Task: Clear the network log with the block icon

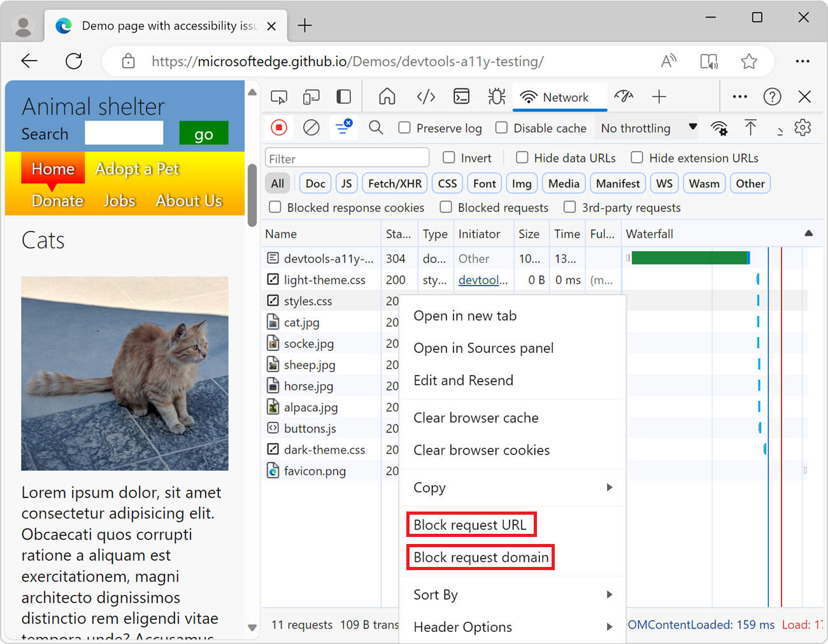Action: [x=311, y=127]
